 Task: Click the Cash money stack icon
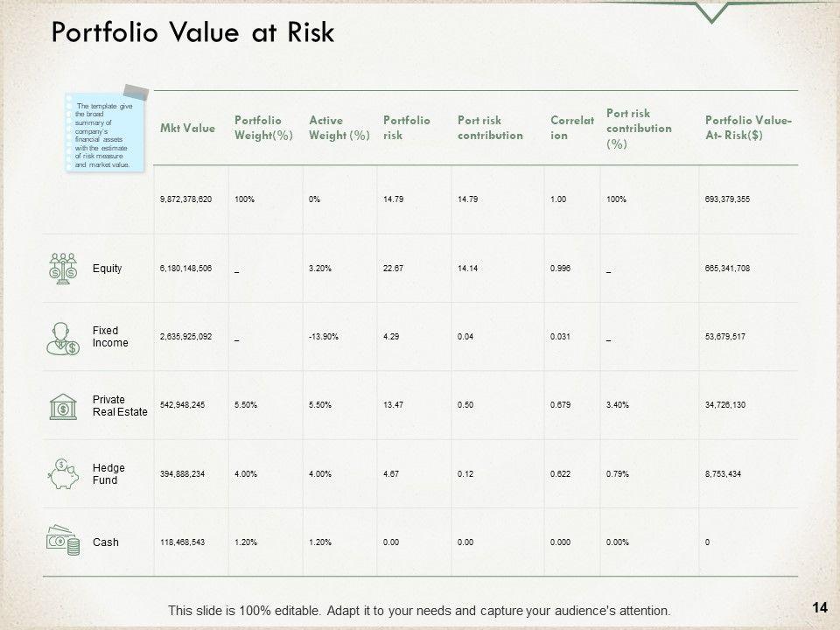tap(63, 541)
